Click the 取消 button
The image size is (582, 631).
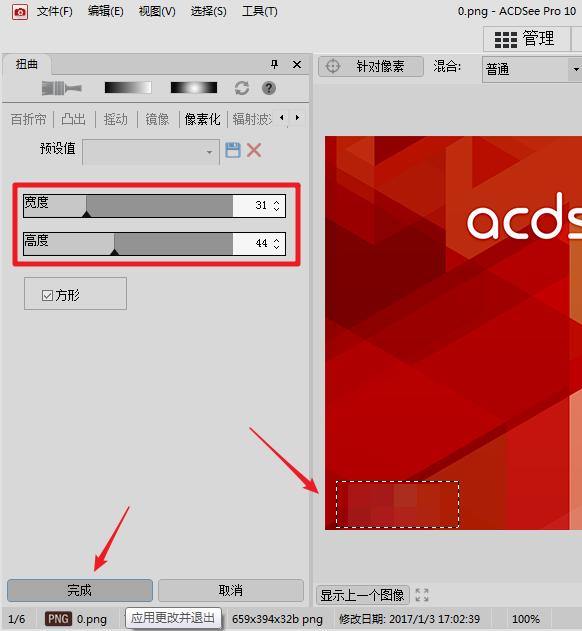click(231, 590)
